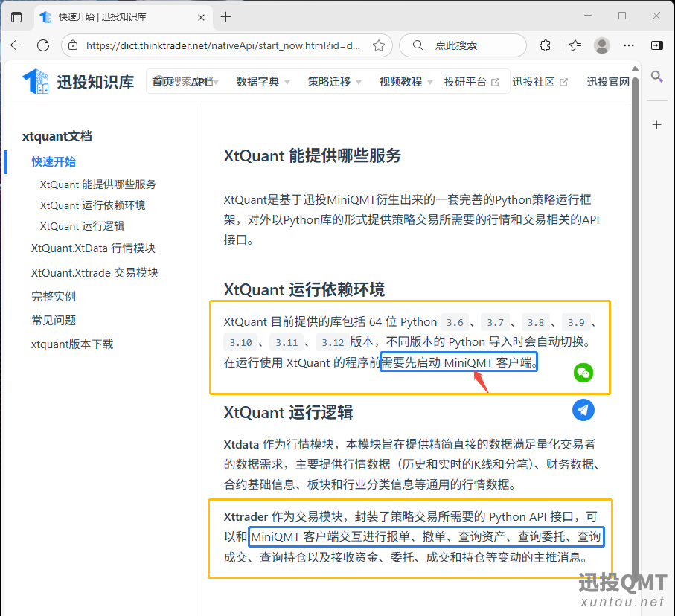Click the sidebar plus customize icon
This screenshot has height=616, width=675.
click(x=656, y=125)
